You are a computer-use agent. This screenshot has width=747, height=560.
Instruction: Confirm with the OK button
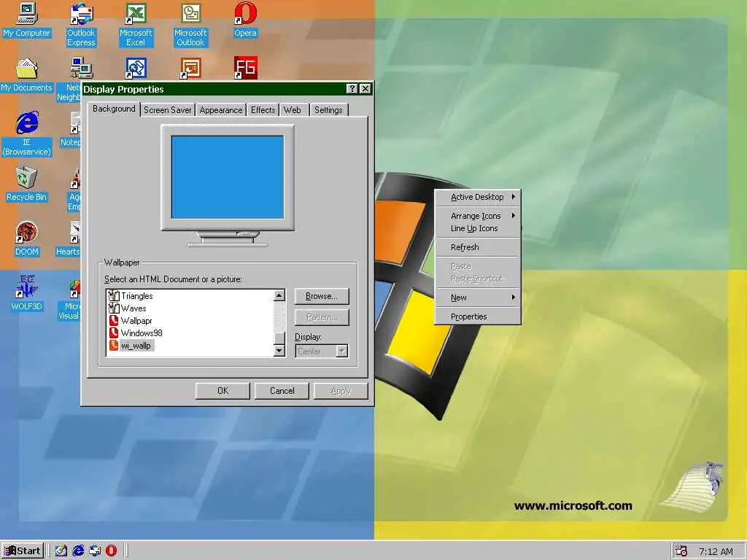pyautogui.click(x=222, y=391)
